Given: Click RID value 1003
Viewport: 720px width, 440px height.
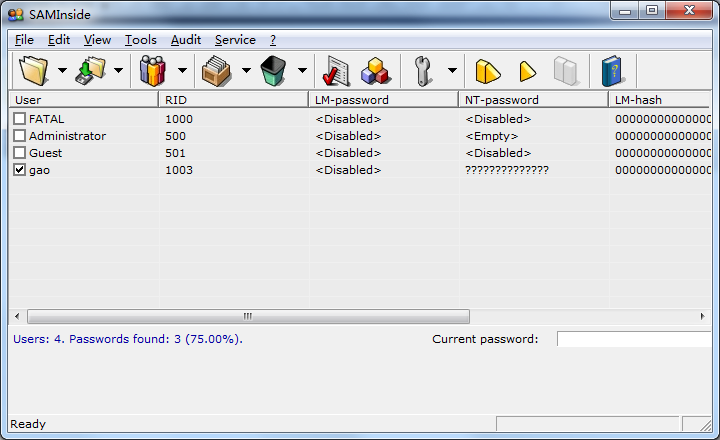Looking at the screenshot, I should [x=179, y=170].
